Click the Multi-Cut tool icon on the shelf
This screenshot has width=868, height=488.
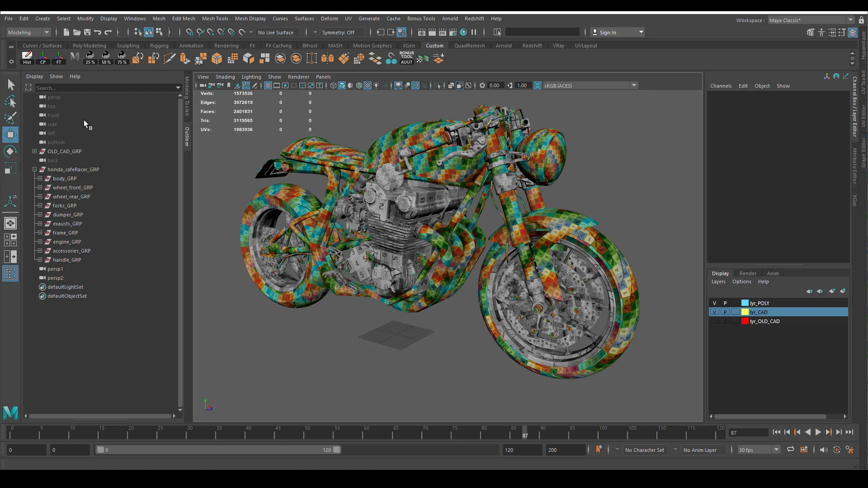point(170,58)
